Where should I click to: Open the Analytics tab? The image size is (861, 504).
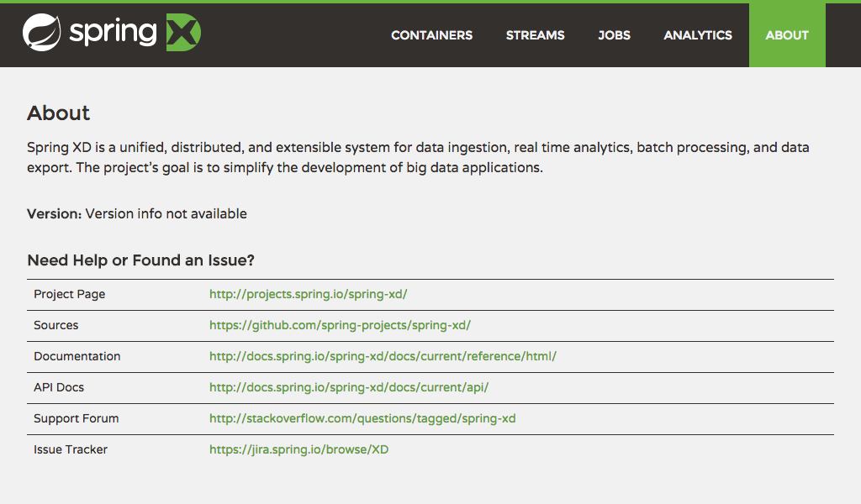tap(697, 35)
